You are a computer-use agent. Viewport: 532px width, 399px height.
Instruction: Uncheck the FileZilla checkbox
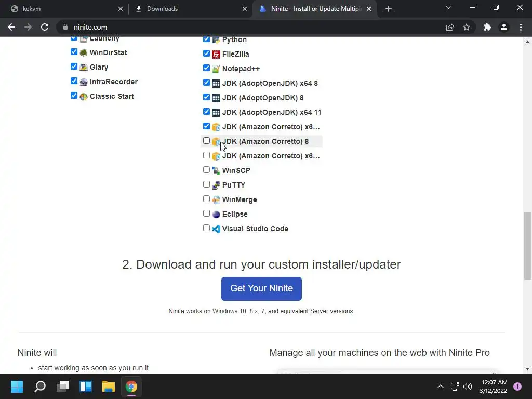pos(206,54)
